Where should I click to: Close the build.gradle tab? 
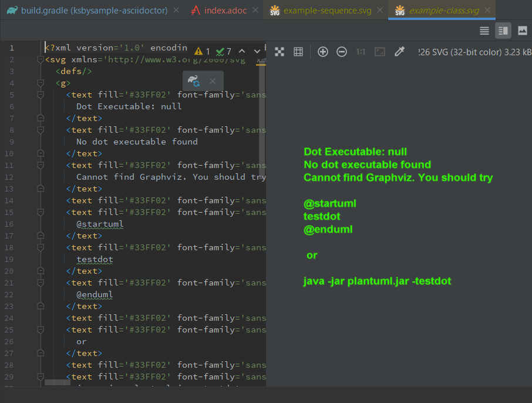pos(176,11)
